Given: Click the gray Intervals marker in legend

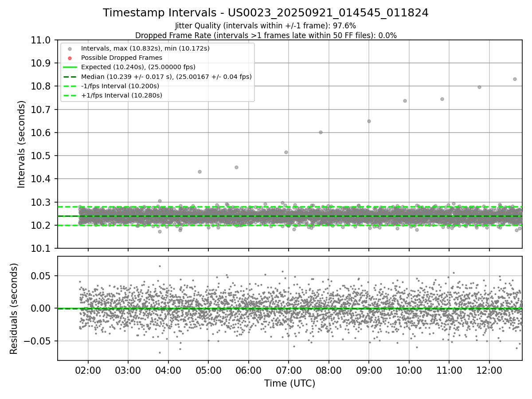Looking at the screenshot, I should pos(70,48).
